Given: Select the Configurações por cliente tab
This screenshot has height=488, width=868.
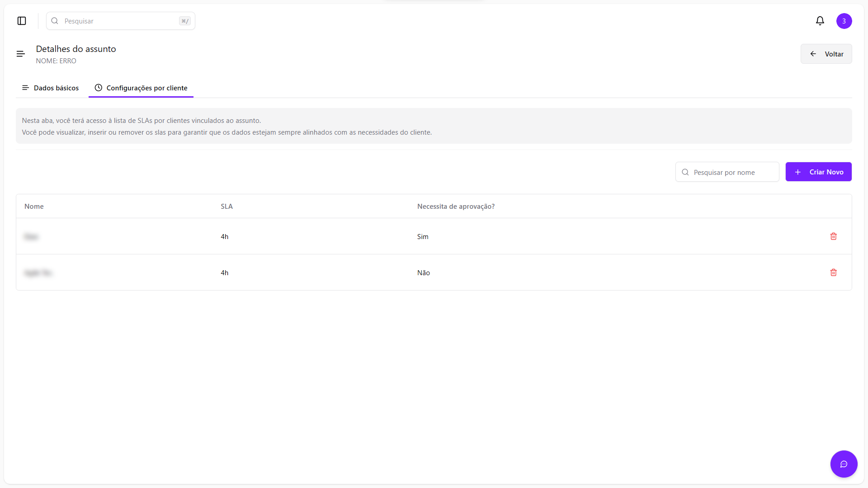Looking at the screenshot, I should coord(146,88).
